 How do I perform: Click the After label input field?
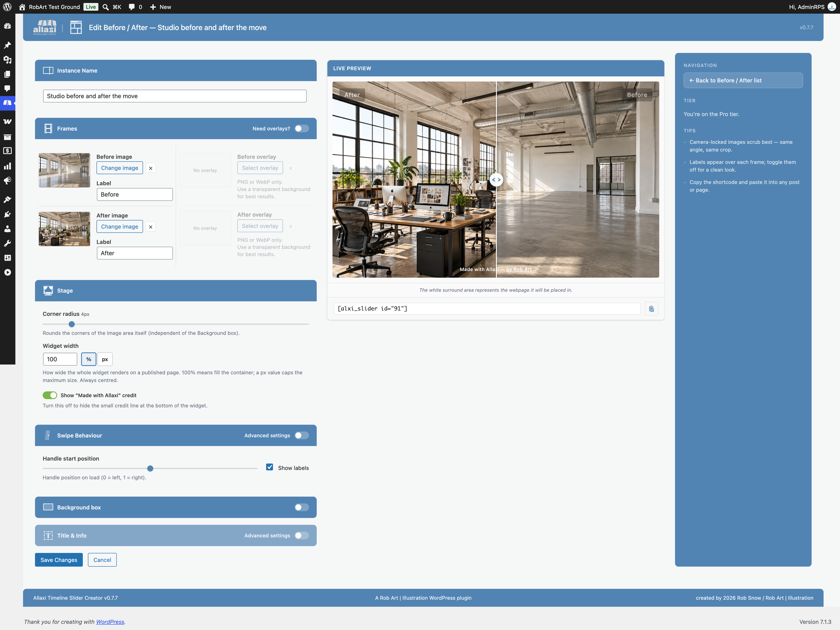click(135, 253)
